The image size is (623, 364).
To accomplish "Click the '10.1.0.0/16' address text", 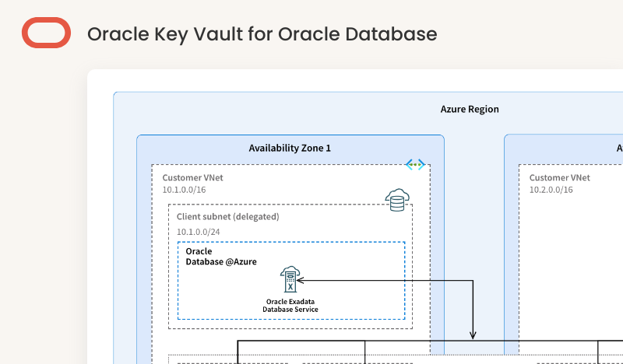I will 184,190.
